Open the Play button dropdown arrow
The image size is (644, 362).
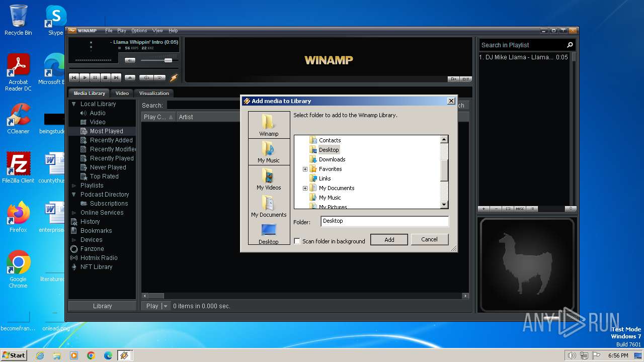(166, 306)
